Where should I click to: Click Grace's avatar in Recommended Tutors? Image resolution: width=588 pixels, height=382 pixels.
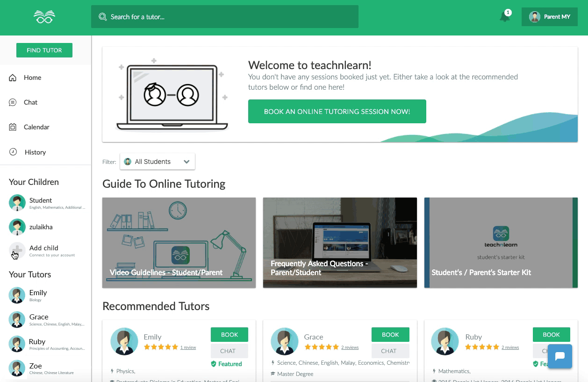tap(285, 341)
